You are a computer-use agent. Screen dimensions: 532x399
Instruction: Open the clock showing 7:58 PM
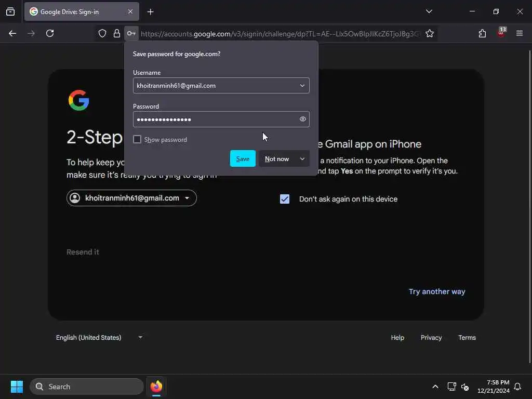494,387
